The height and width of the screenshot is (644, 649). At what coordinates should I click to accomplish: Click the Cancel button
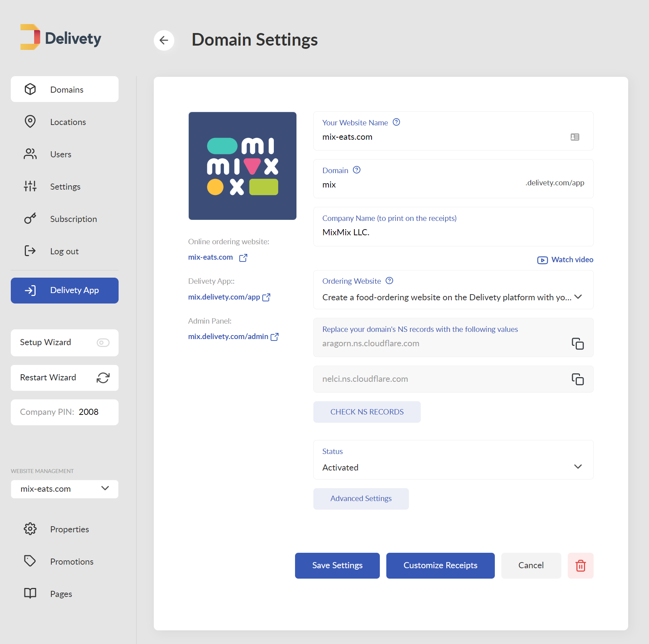coord(531,566)
